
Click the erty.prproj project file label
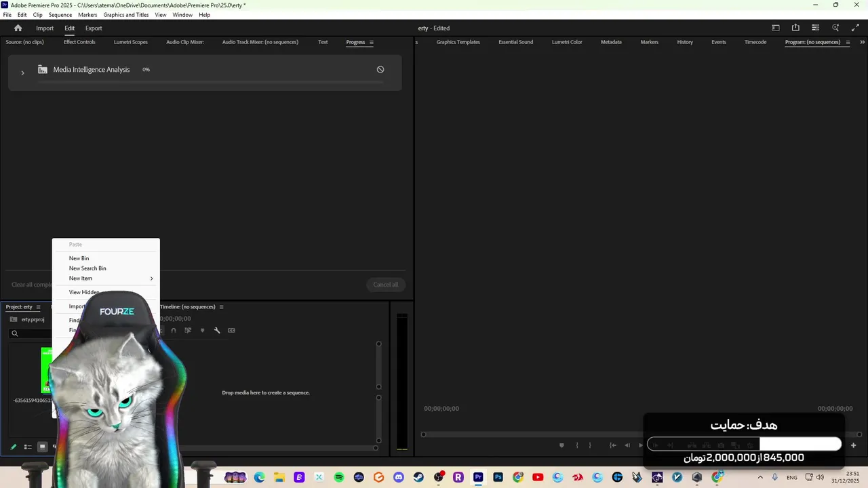coord(33,319)
